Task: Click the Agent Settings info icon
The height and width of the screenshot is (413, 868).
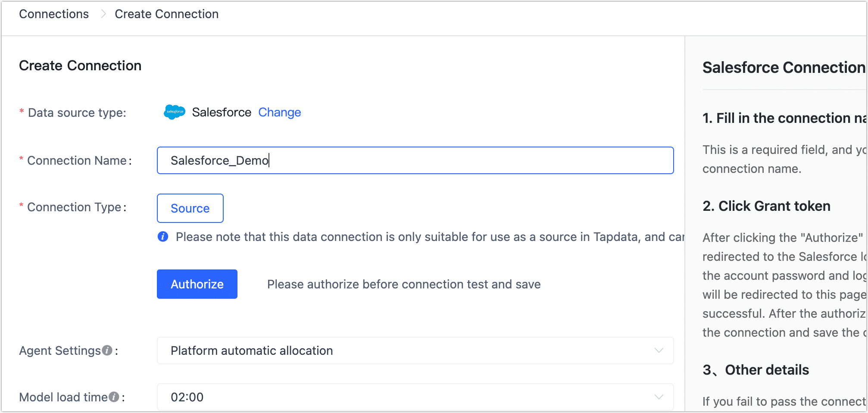Action: tap(106, 350)
